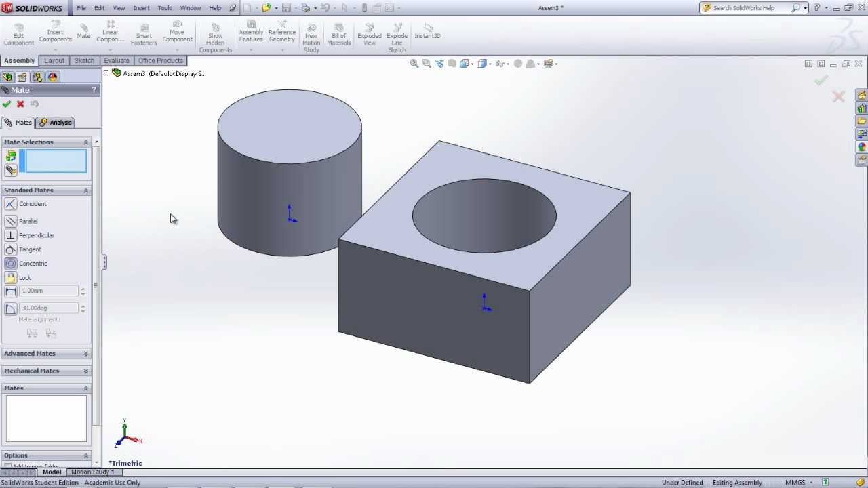The height and width of the screenshot is (488, 868).
Task: Accept the mate with green checkmark
Action: (x=7, y=104)
